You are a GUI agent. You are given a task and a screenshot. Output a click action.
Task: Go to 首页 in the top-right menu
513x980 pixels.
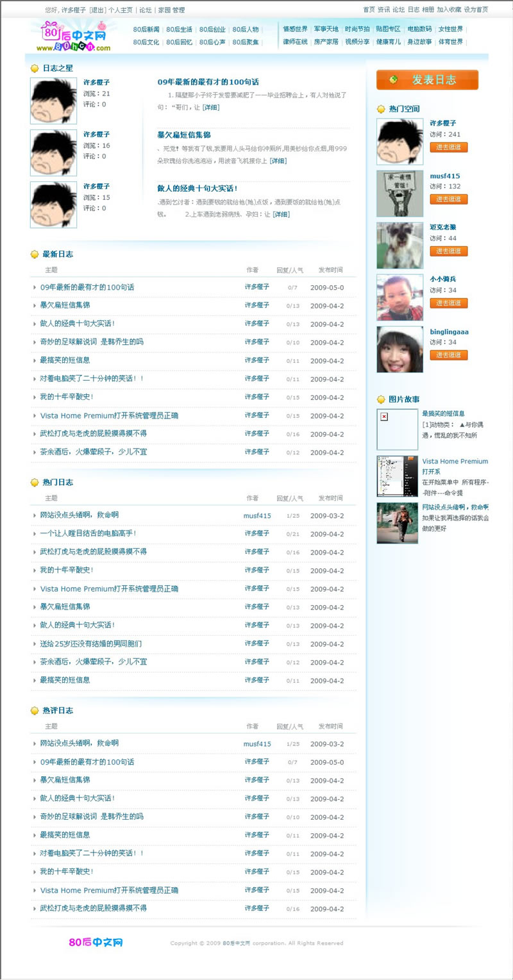369,10
